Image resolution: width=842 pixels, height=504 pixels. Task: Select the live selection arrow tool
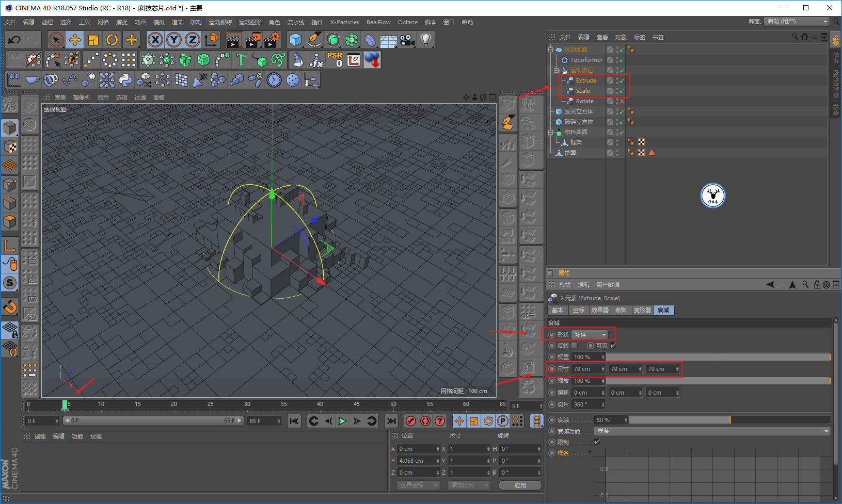click(x=56, y=40)
